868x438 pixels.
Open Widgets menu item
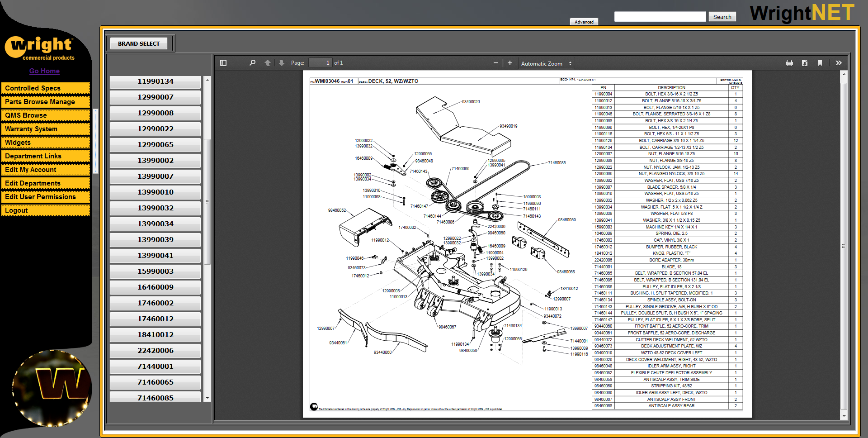click(46, 143)
